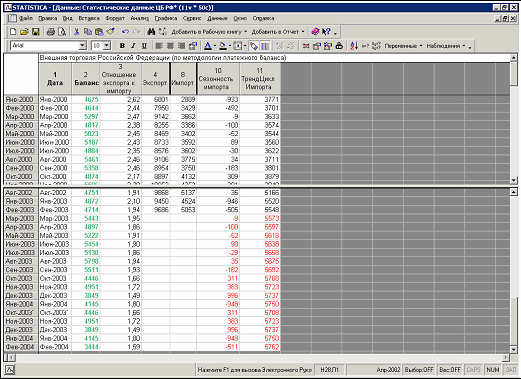Click the printer Print icon

[x=51, y=32]
